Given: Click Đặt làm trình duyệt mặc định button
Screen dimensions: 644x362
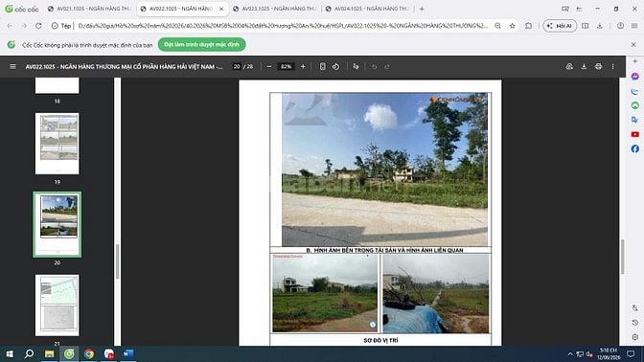Looking at the screenshot, I should coord(201,44).
